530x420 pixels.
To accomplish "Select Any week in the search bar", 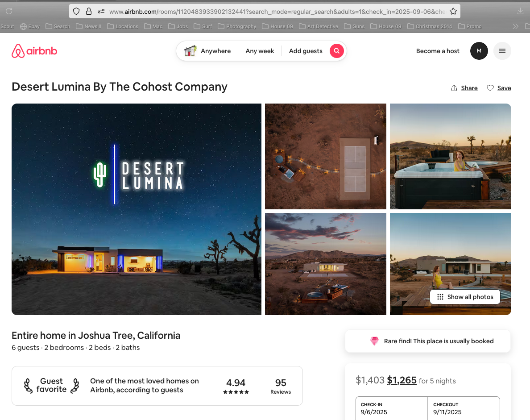I will pos(260,51).
